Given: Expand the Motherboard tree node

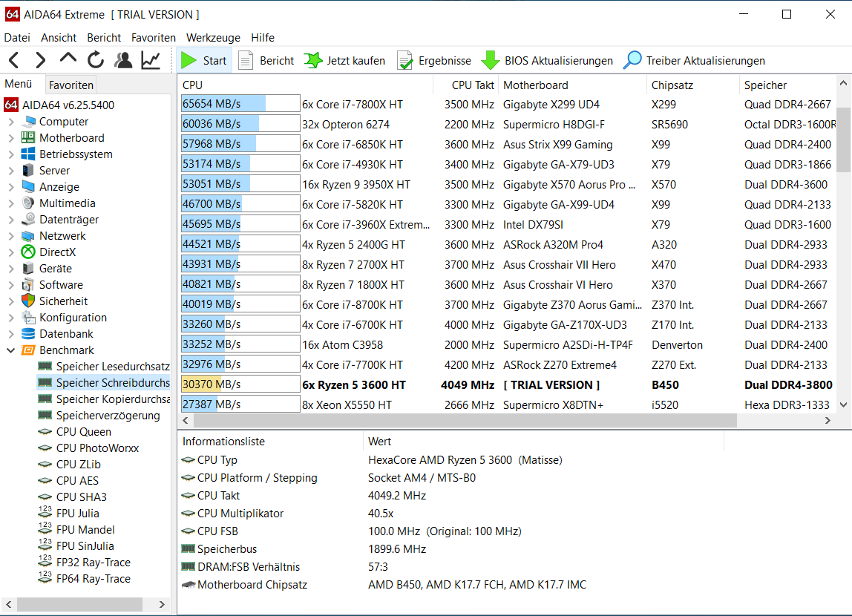Looking at the screenshot, I should pos(11,138).
